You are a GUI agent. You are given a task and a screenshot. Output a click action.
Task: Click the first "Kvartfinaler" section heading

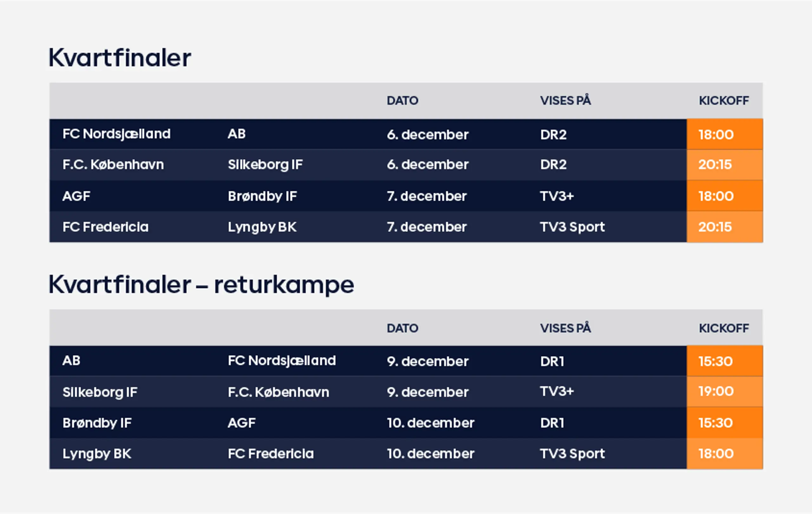[x=120, y=58]
